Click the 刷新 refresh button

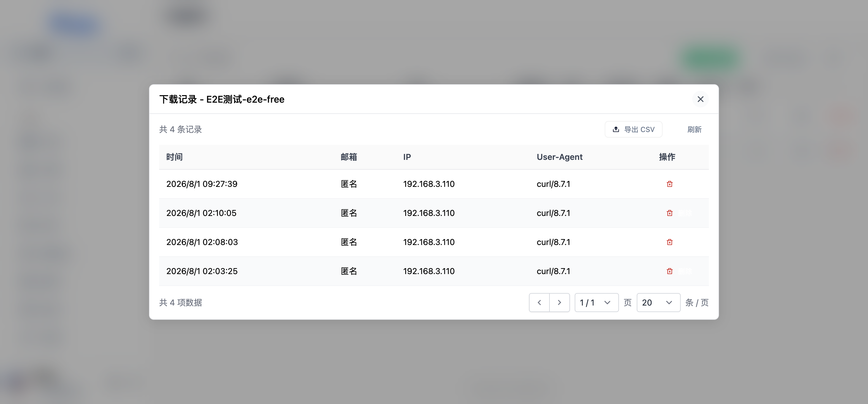tap(694, 129)
